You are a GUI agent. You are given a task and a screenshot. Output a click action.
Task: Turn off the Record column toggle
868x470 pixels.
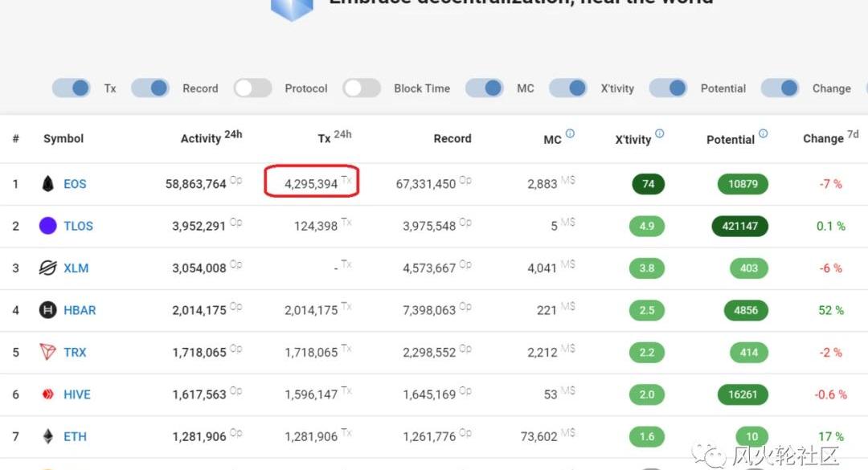click(x=150, y=88)
